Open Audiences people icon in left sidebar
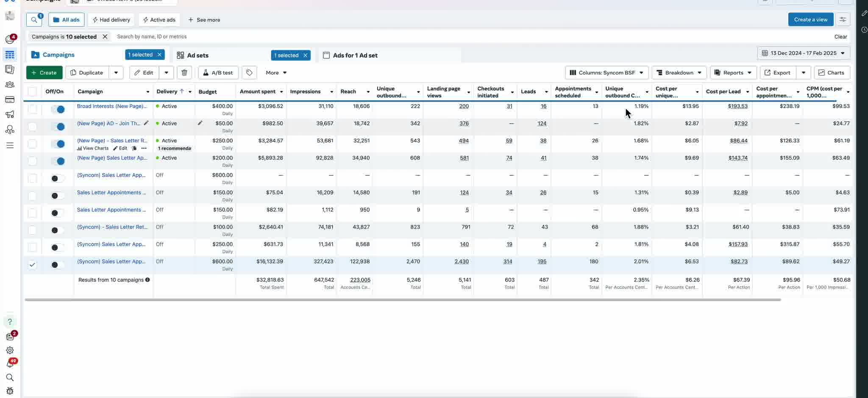The width and height of the screenshot is (868, 398). pyautogui.click(x=10, y=84)
